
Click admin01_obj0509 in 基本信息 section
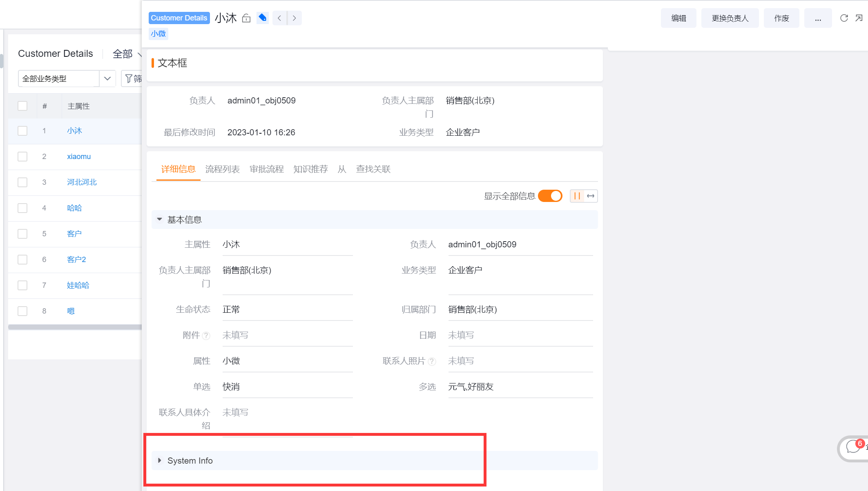[x=482, y=244]
